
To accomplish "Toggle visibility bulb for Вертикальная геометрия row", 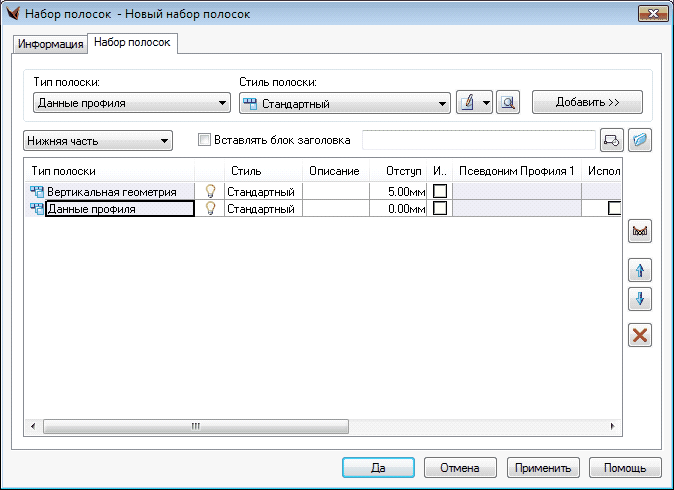I will (x=210, y=191).
